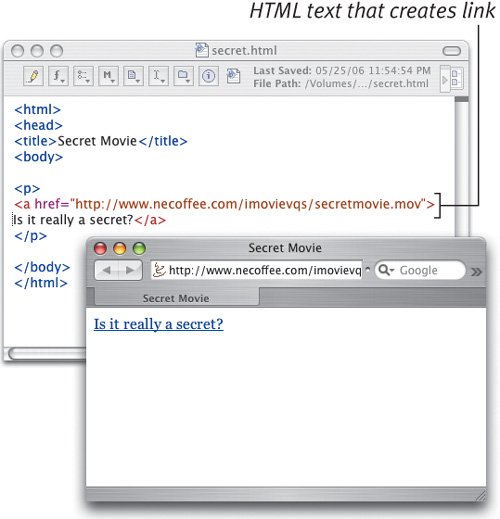Expand the document drawer arrow

444,79
